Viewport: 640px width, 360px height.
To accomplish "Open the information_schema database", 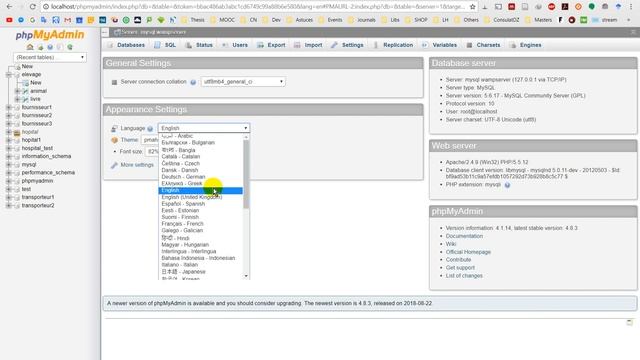I will click(x=46, y=156).
